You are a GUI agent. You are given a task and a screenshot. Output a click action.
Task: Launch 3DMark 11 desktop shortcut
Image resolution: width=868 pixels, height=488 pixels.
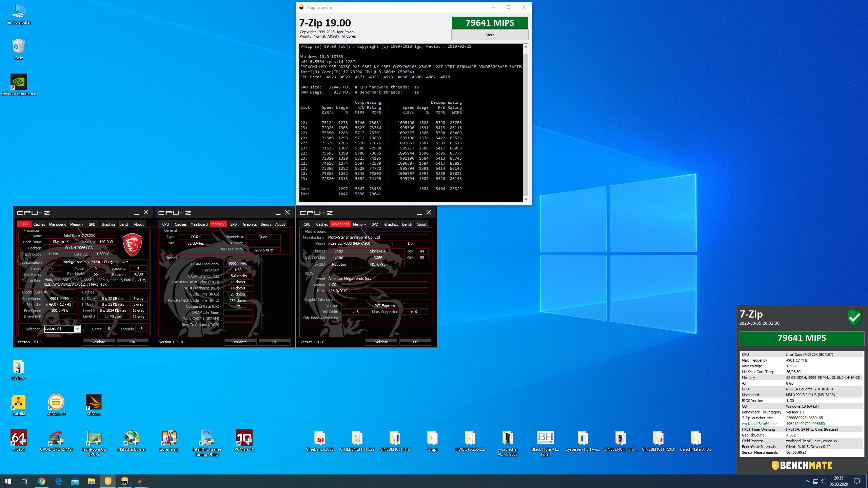tap(56, 405)
